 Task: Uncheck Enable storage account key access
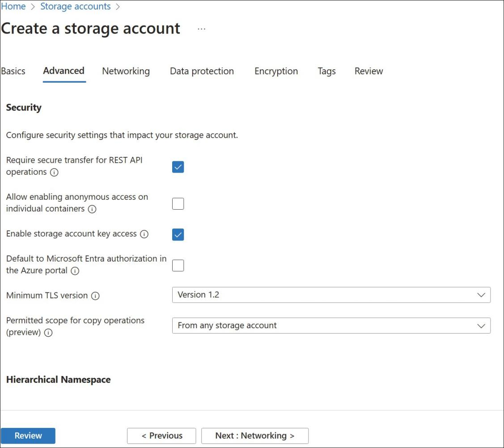(178, 234)
